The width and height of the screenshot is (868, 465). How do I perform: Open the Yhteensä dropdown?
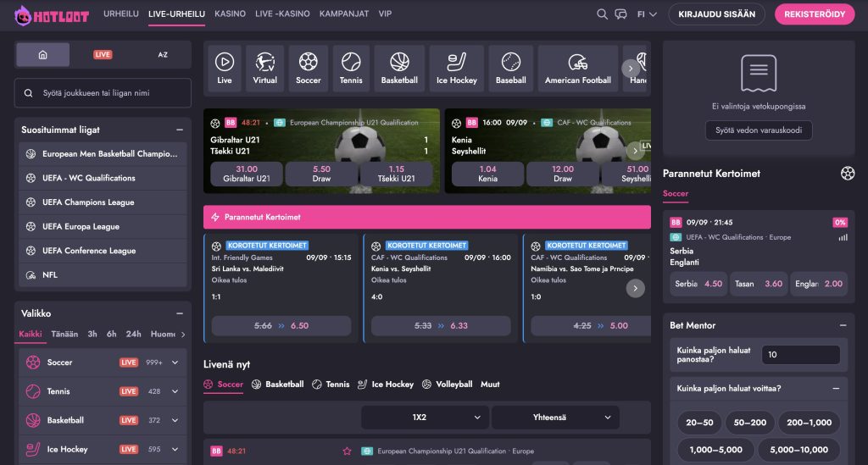coord(555,418)
